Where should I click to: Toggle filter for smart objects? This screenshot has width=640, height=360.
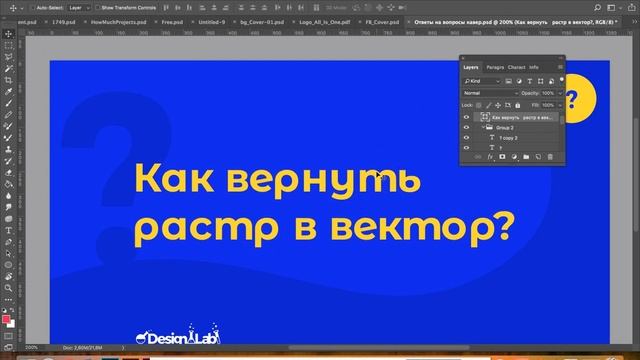point(551,81)
